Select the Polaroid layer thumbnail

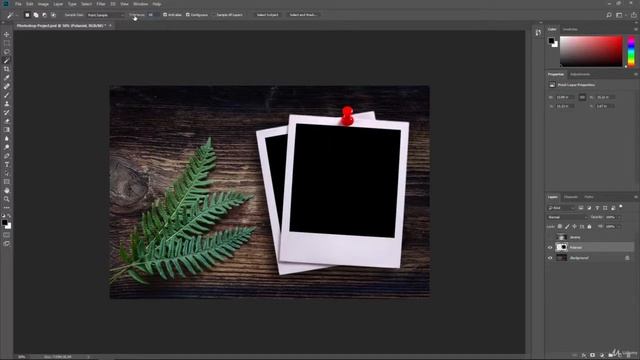pyautogui.click(x=562, y=247)
